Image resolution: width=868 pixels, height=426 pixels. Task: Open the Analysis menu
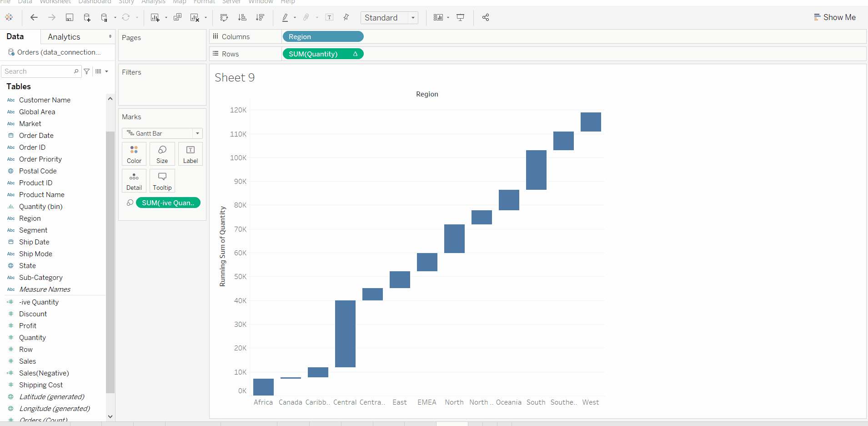point(153,2)
